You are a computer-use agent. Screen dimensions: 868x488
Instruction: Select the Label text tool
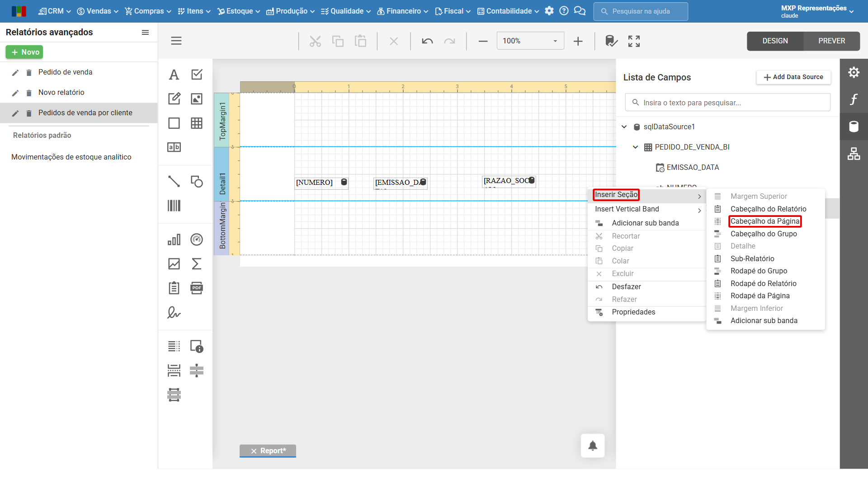[174, 75]
